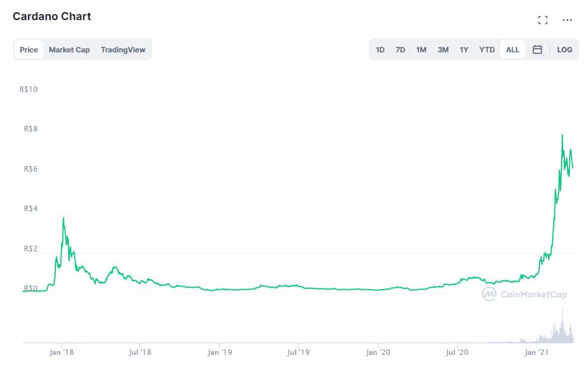Click the R$0 axis label

(30, 288)
